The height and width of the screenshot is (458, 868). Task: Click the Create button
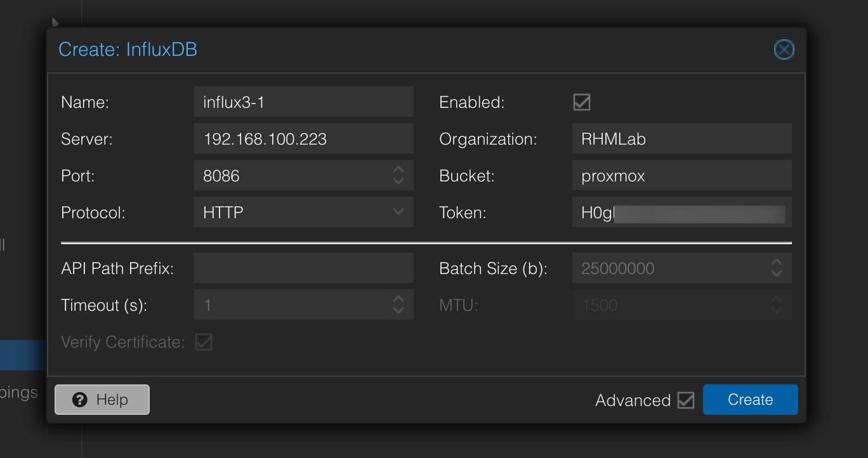[x=751, y=400]
